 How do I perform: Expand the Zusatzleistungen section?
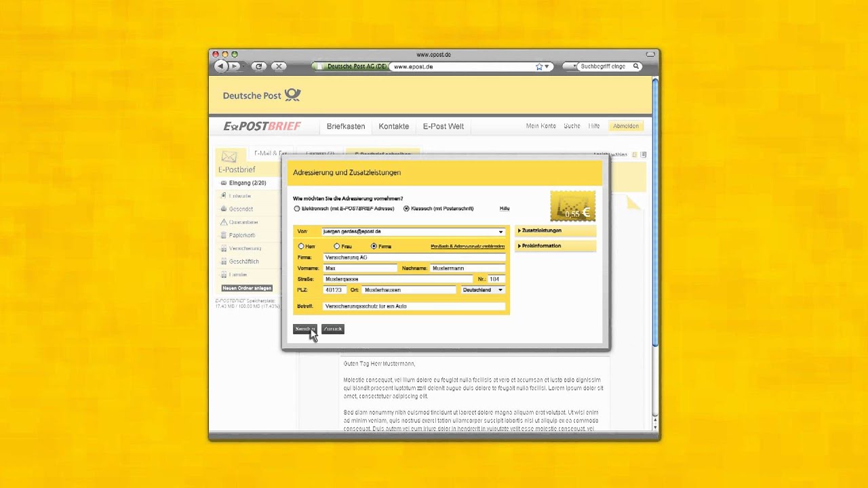tap(555, 230)
